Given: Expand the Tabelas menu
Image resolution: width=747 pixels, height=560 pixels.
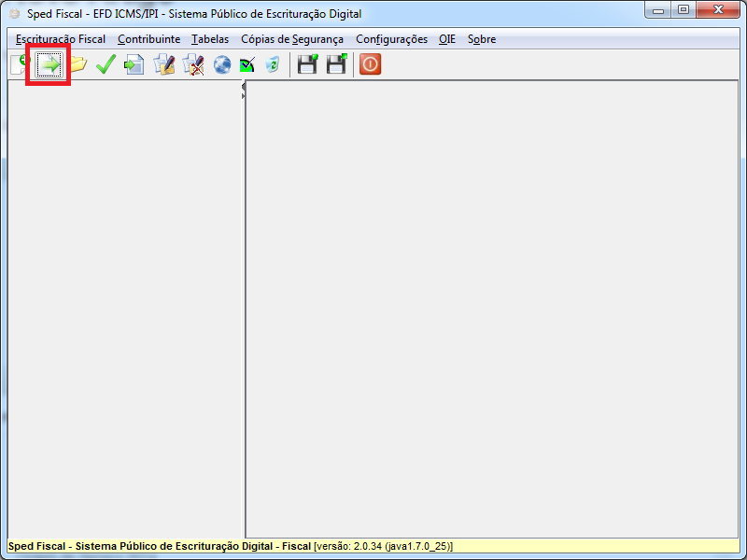Looking at the screenshot, I should [210, 39].
